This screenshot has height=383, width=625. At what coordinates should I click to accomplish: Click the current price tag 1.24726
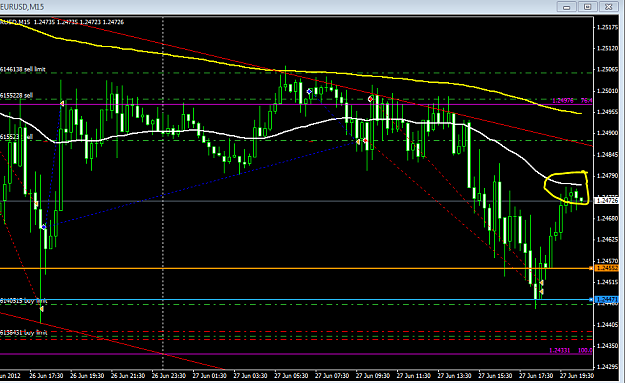point(606,201)
